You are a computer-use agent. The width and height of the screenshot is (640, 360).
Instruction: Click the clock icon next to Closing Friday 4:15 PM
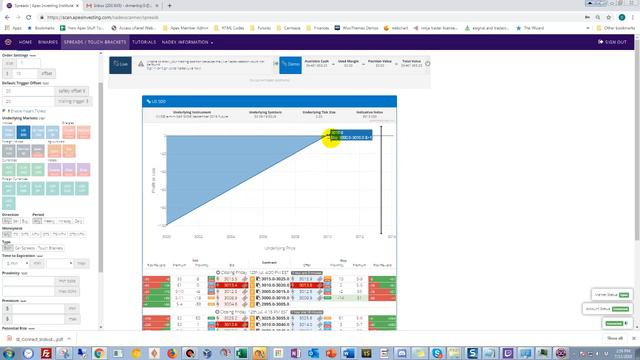218,312
